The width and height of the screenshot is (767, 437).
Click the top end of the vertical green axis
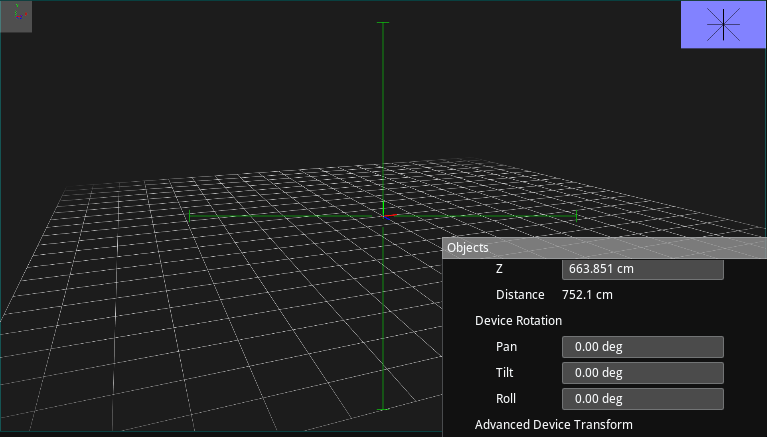[382, 23]
